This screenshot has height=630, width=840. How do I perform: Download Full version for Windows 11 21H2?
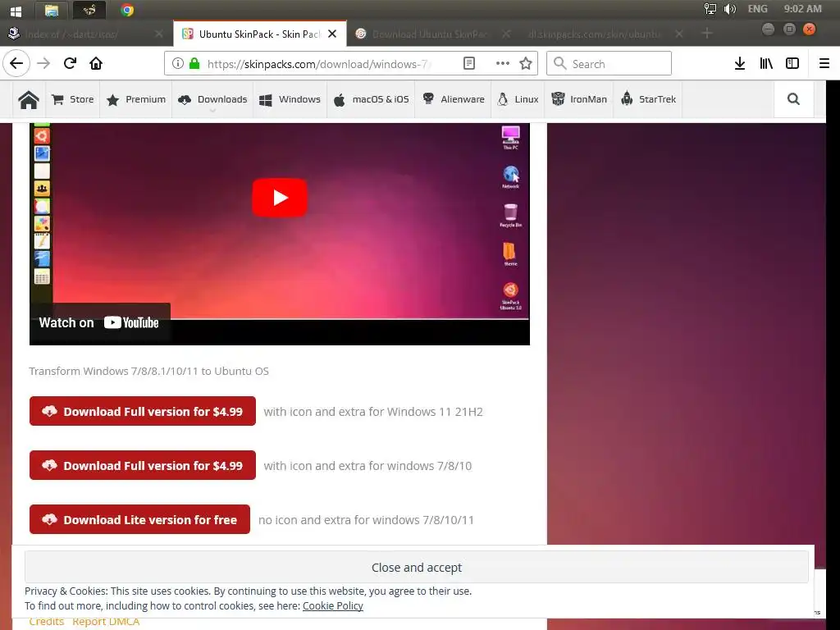[x=143, y=411]
